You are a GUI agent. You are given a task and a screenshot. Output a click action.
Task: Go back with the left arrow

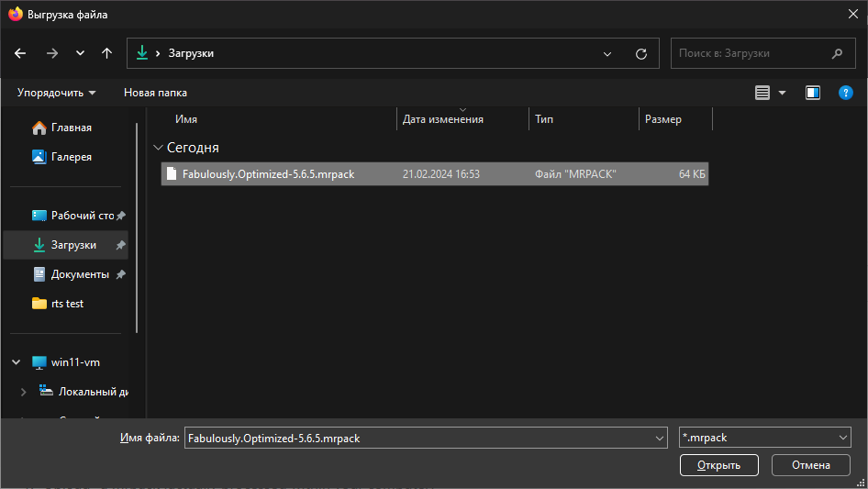(20, 53)
